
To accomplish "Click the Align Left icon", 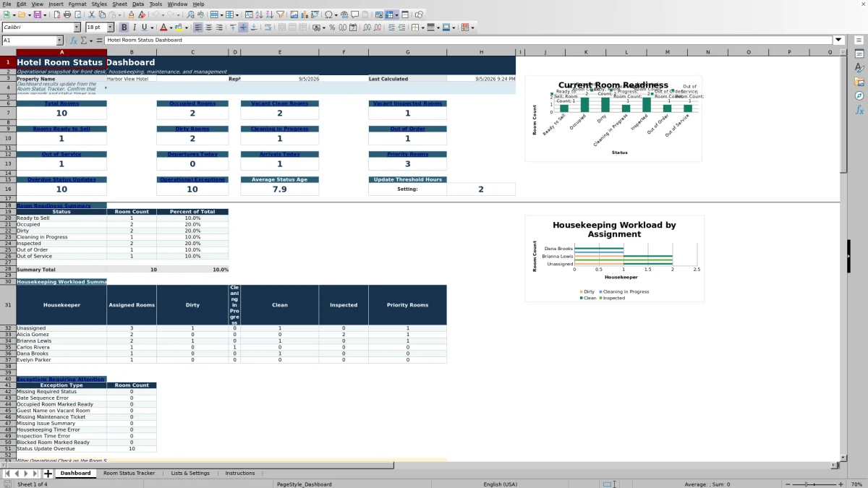I will 198,27.
